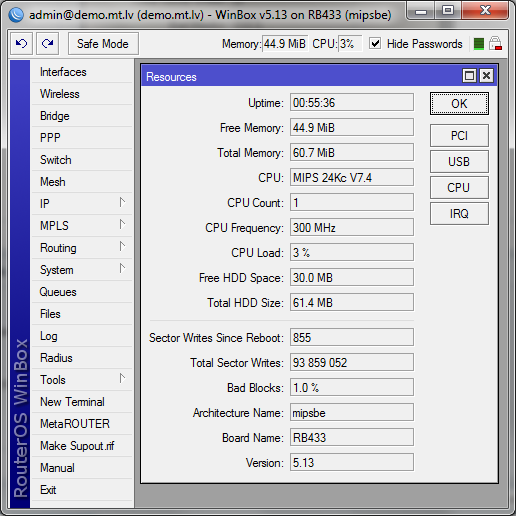Open the Files menu item
This screenshot has height=516, width=516.
pos(82,314)
